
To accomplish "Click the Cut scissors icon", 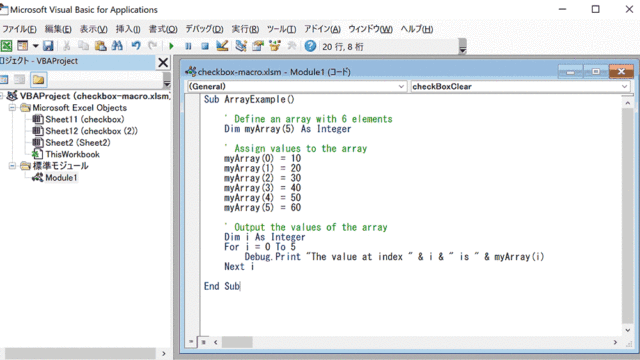I will [67, 46].
